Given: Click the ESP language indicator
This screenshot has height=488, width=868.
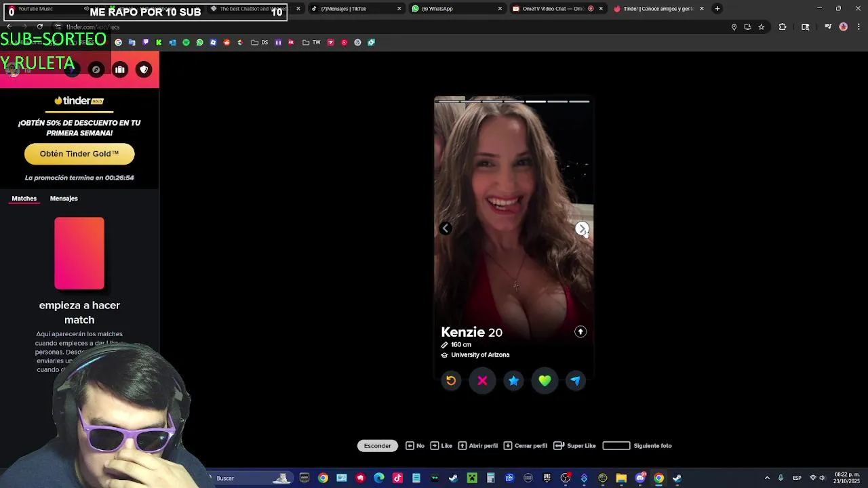Looking at the screenshot, I should [797, 478].
